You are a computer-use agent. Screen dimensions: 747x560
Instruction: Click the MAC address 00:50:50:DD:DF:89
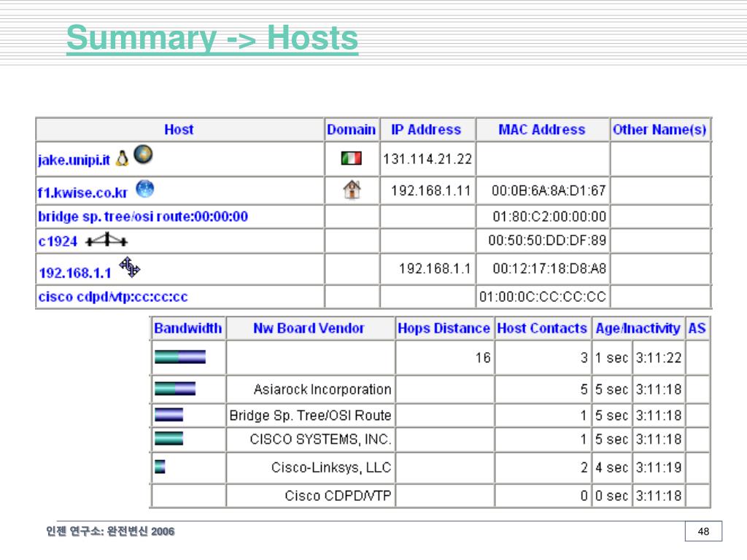(x=547, y=240)
